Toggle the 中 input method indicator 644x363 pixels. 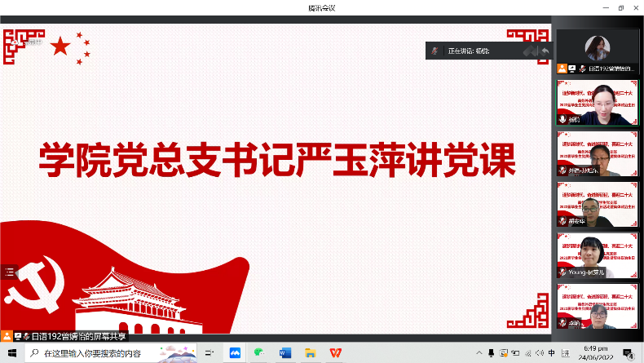[552, 353]
